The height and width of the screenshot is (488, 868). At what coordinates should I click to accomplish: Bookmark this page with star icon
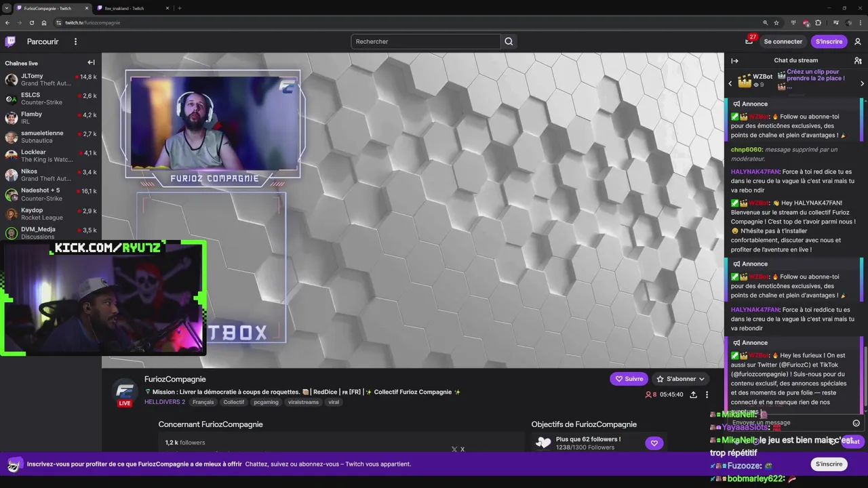click(776, 22)
